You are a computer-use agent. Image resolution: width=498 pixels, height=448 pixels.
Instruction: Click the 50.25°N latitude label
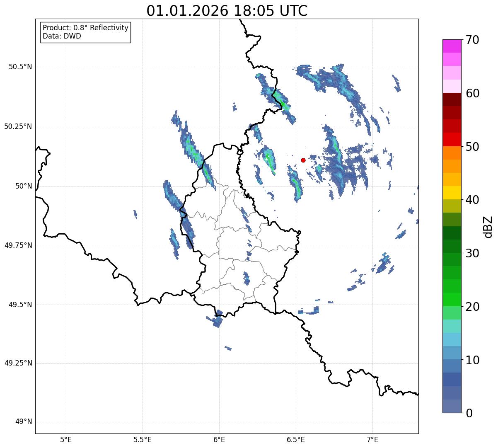pyautogui.click(x=18, y=126)
